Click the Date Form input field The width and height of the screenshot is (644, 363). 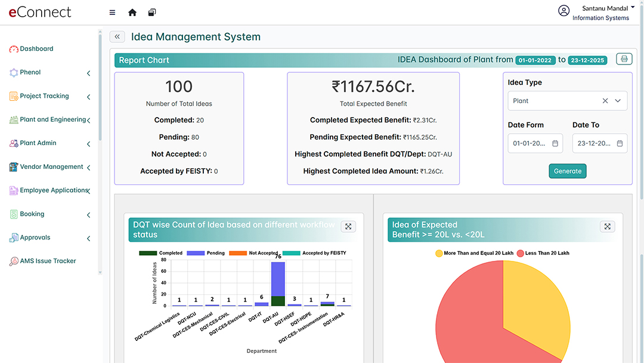[535, 143]
